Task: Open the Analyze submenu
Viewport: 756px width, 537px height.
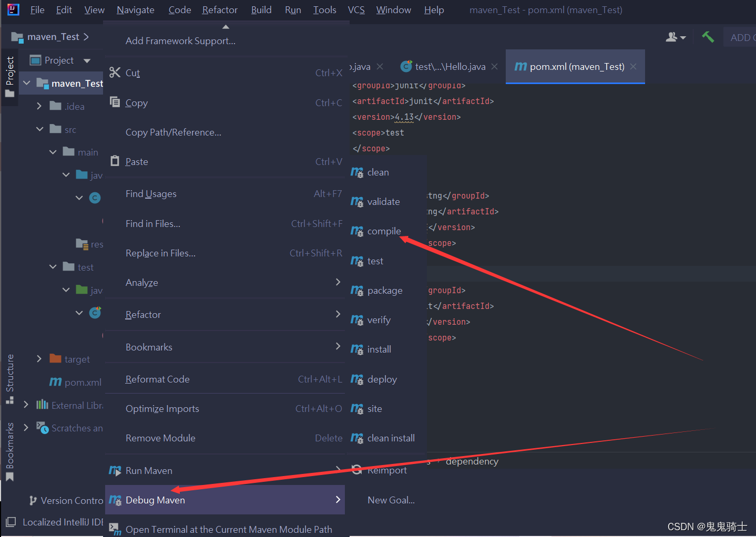Action: pos(225,283)
